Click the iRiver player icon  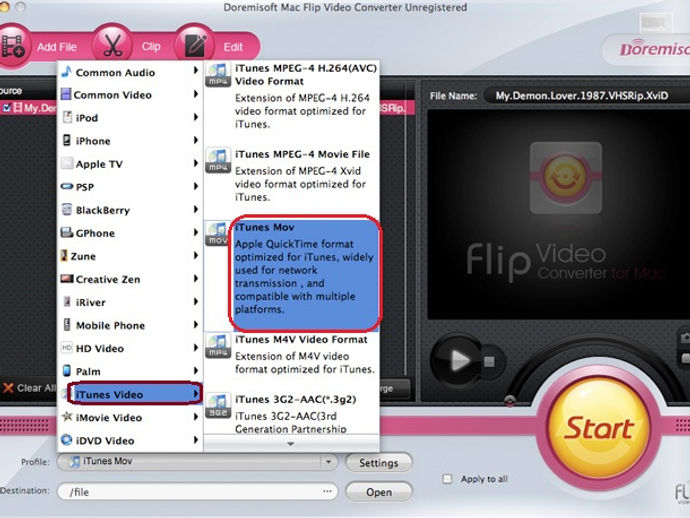67,301
